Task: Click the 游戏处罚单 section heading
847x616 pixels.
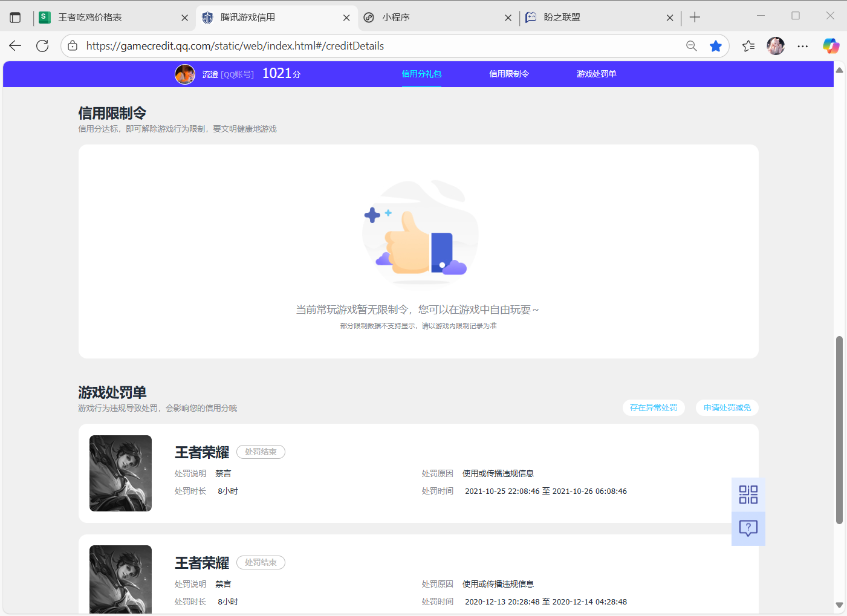Action: coord(112,392)
